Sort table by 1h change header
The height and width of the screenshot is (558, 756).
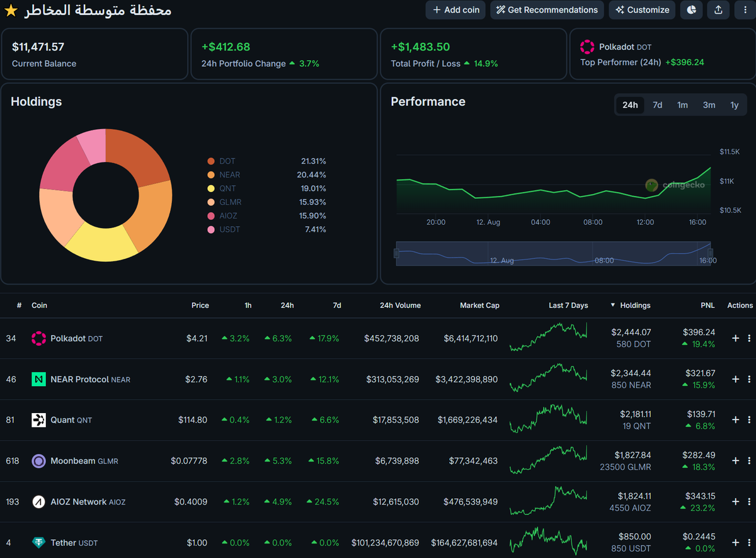coord(248,305)
